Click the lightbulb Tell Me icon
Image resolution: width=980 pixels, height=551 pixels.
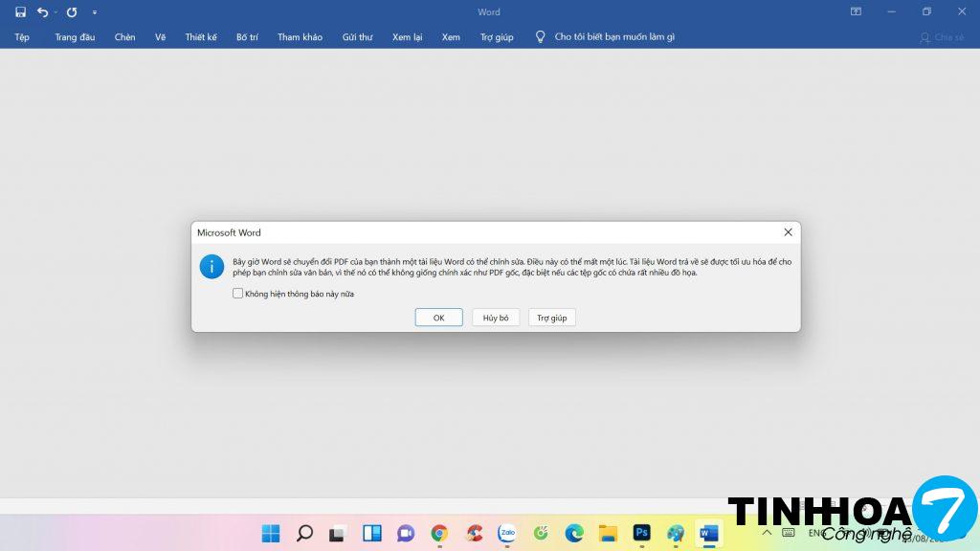[x=540, y=37]
